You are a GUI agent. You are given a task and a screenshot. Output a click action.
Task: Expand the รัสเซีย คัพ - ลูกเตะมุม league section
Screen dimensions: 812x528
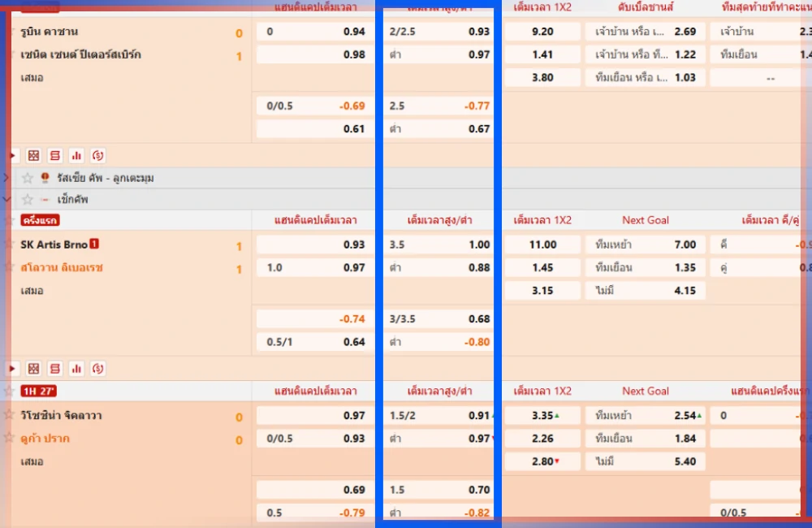(6, 178)
